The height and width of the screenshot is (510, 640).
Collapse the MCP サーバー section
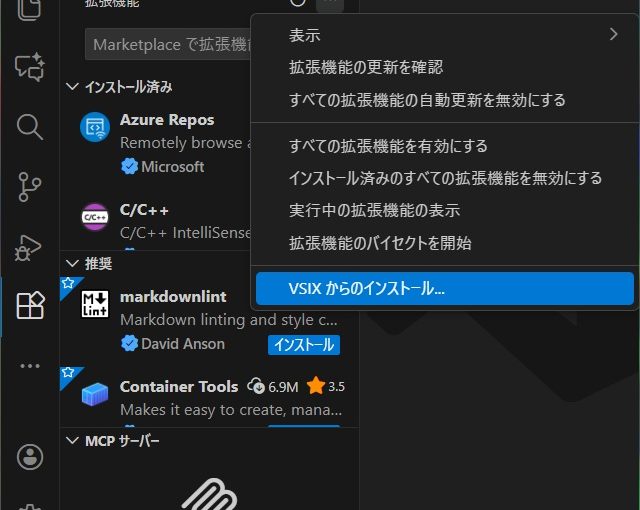pyautogui.click(x=72, y=441)
